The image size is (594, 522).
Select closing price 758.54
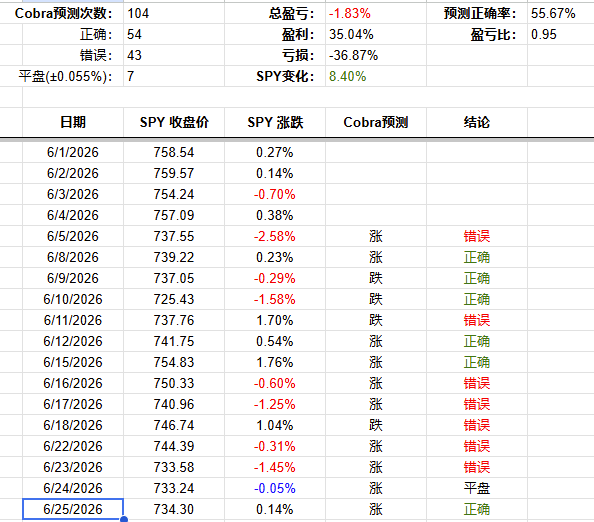pyautogui.click(x=174, y=152)
